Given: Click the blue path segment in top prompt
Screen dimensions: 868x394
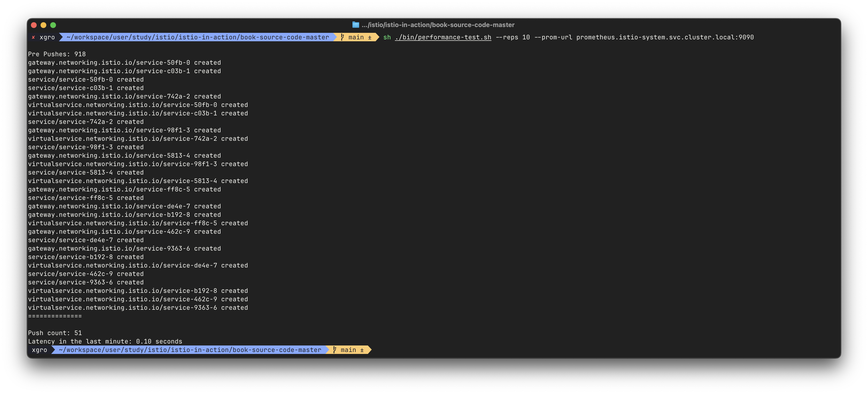Looking at the screenshot, I should (x=197, y=37).
